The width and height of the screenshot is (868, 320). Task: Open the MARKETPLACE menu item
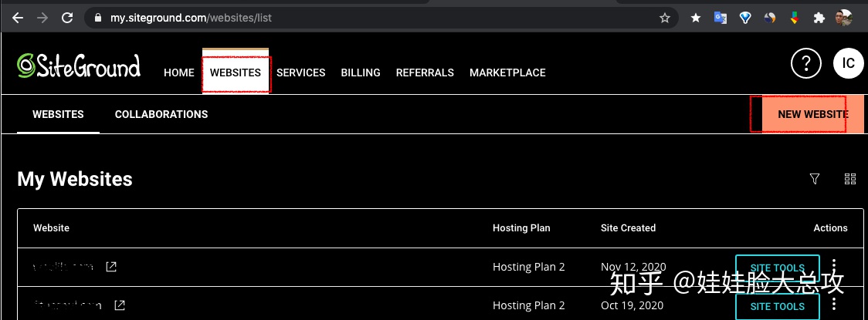pos(507,72)
